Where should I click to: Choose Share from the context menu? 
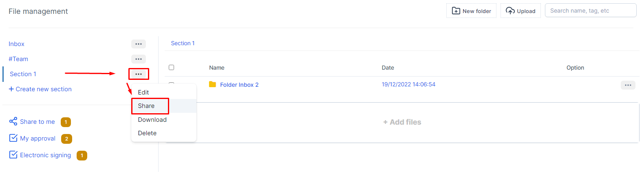click(x=146, y=106)
